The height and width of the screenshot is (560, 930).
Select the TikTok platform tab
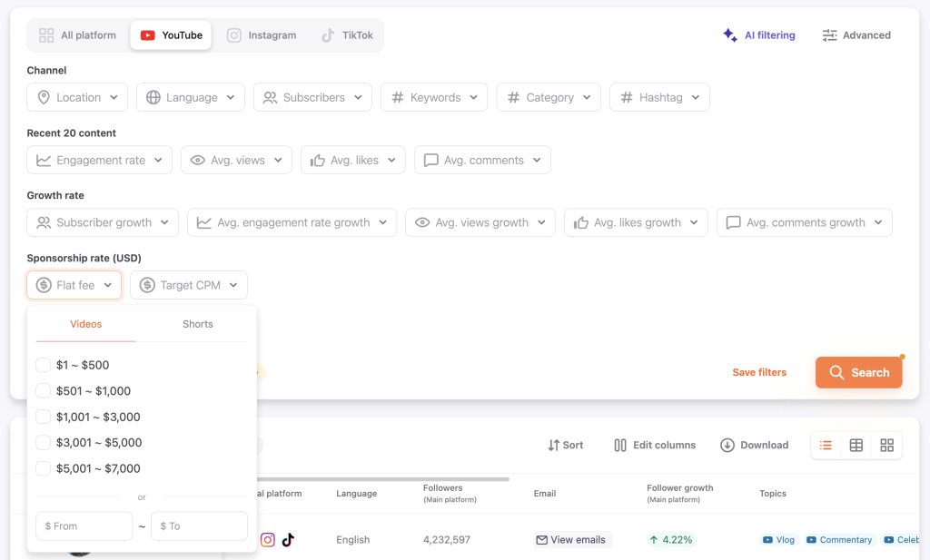tap(347, 35)
